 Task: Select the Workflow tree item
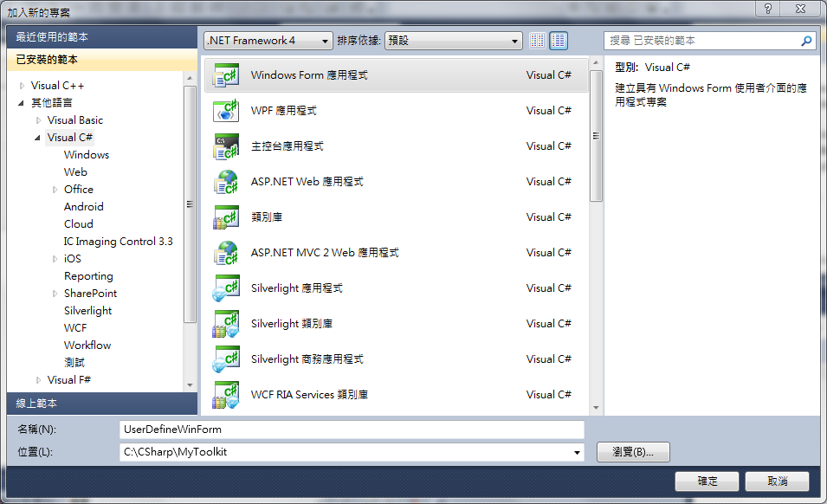pyautogui.click(x=87, y=346)
